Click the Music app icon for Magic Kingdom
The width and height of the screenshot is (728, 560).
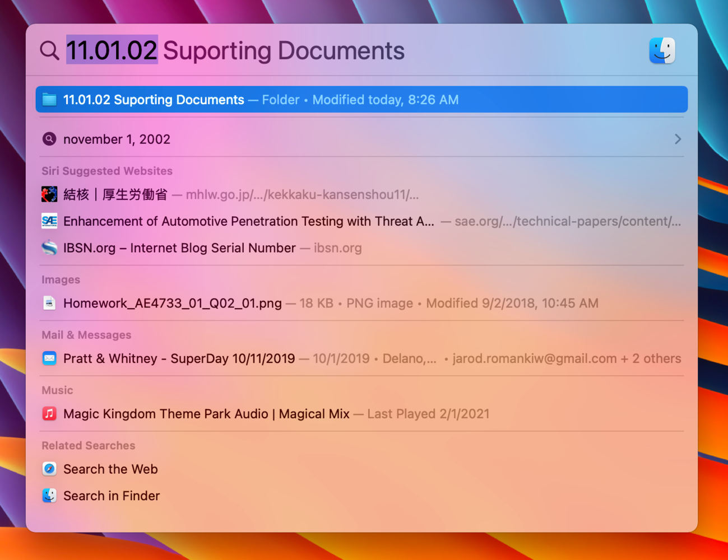(49, 414)
